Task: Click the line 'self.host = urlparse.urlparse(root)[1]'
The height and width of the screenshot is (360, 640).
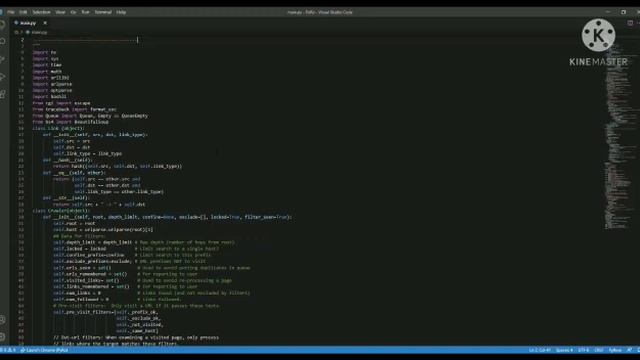Action: (103, 230)
